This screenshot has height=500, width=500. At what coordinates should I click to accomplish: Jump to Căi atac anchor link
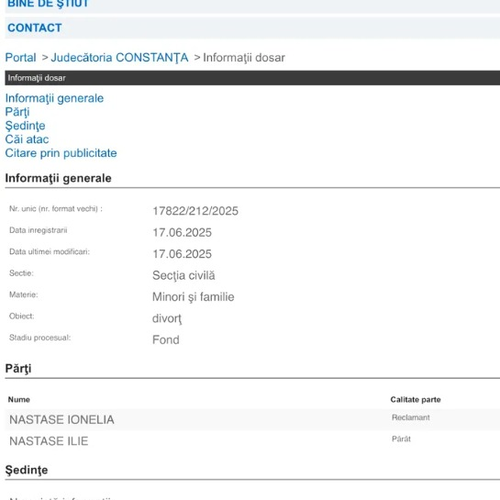coord(27,139)
